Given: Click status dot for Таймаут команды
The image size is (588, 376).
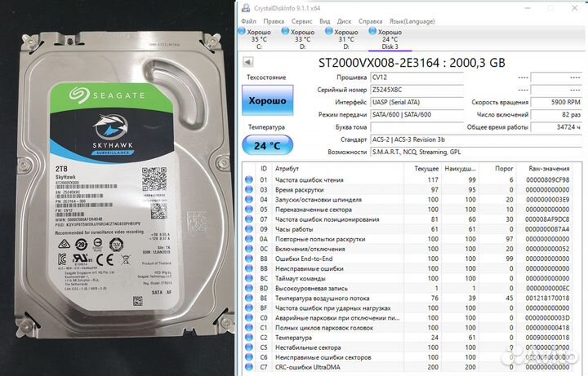Looking at the screenshot, I should 248,278.
